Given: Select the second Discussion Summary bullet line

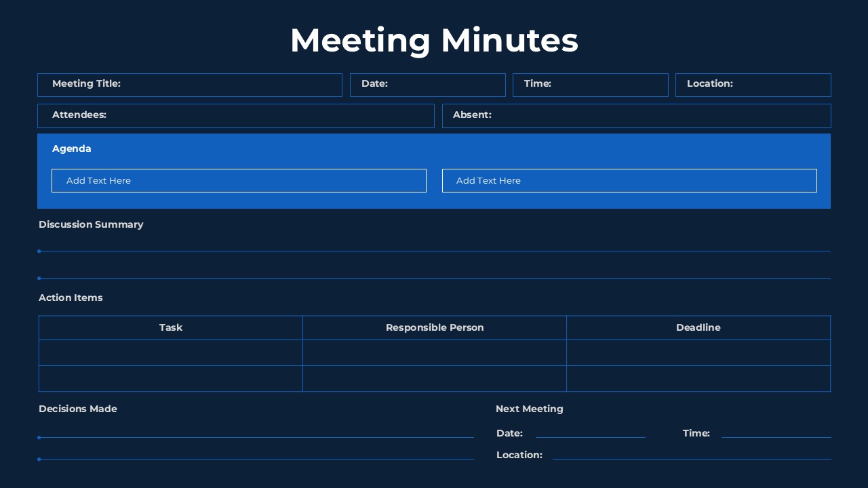Looking at the screenshot, I should pyautogui.click(x=434, y=278).
